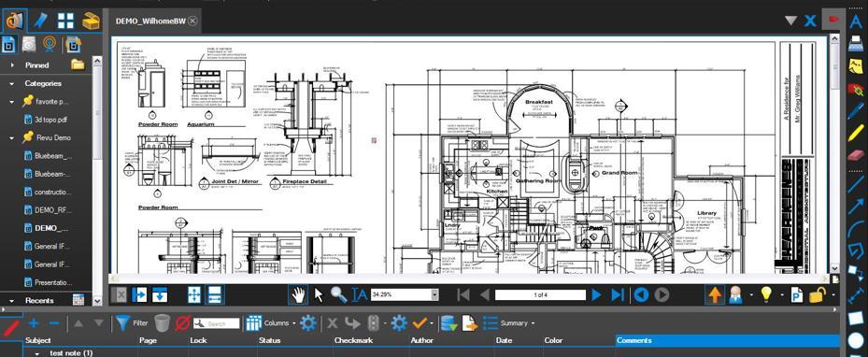Expand the Pinned section

click(11, 65)
